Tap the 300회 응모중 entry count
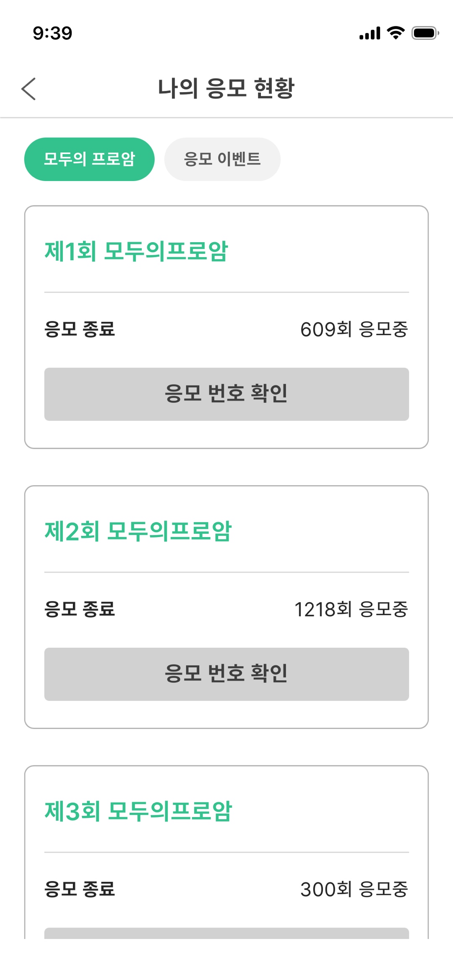 tap(354, 889)
